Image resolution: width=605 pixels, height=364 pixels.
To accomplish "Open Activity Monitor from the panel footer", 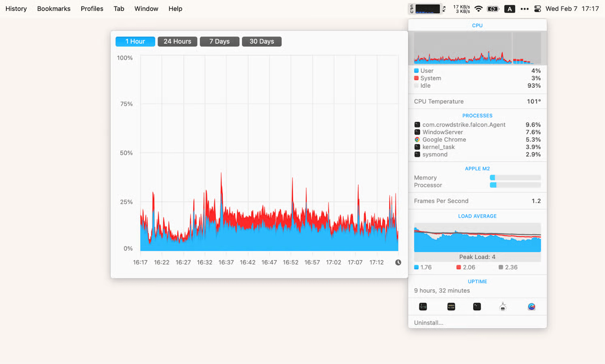I will pyautogui.click(x=423, y=307).
